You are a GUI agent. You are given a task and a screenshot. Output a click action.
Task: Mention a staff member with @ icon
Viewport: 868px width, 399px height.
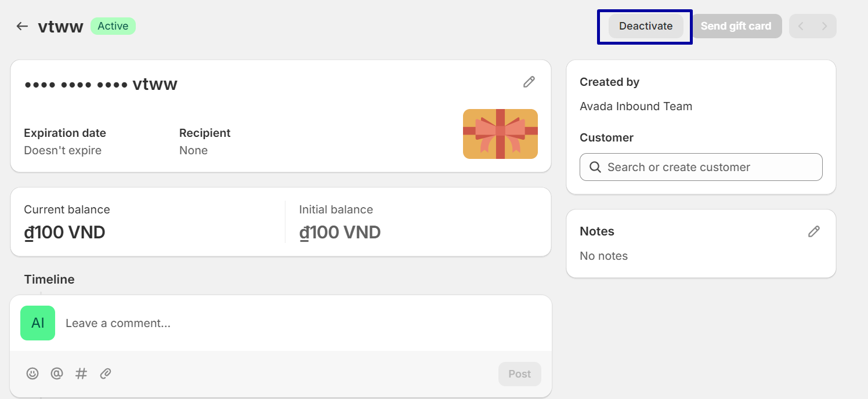[57, 373]
